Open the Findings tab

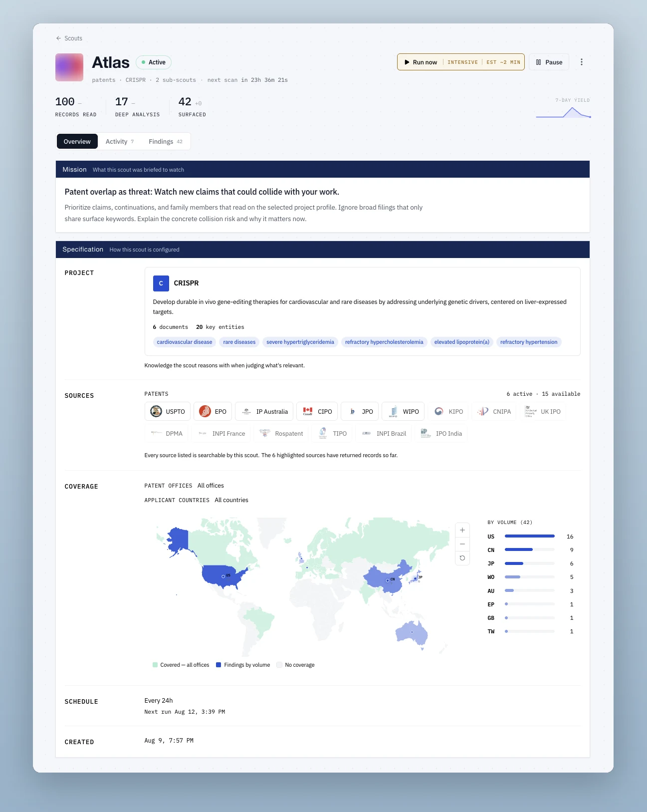(x=166, y=142)
